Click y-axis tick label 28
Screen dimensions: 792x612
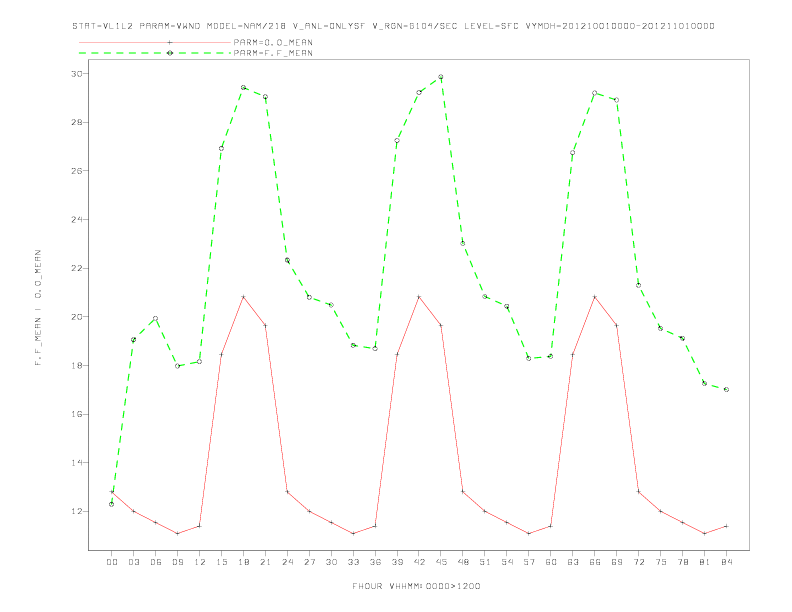tap(77, 122)
